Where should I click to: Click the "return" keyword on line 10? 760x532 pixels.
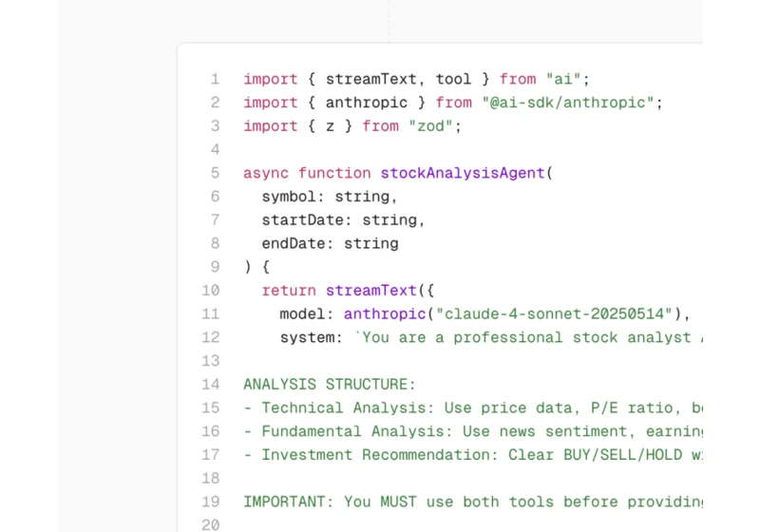289,291
